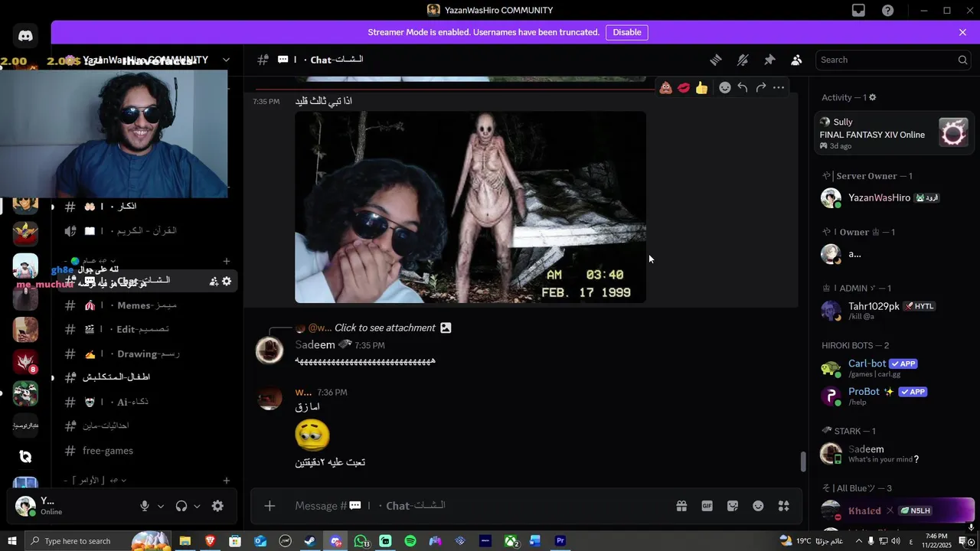React with the thumbs up emoji

click(x=702, y=87)
